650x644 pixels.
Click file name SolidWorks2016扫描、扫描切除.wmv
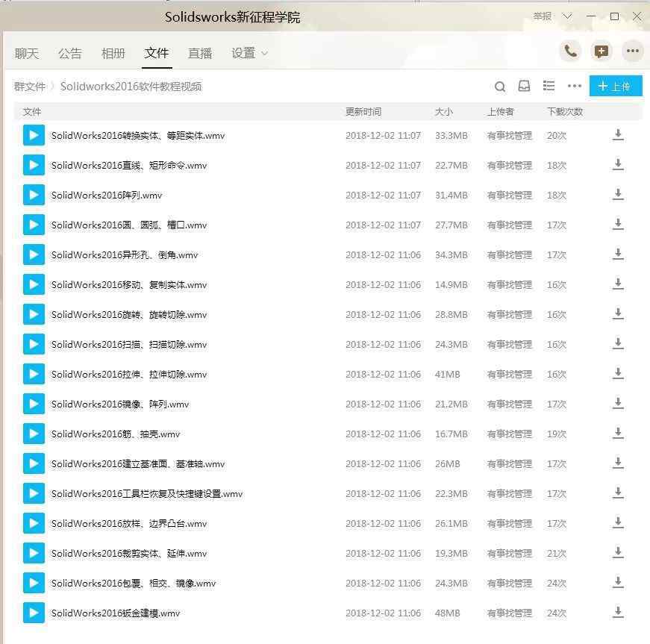(x=129, y=344)
